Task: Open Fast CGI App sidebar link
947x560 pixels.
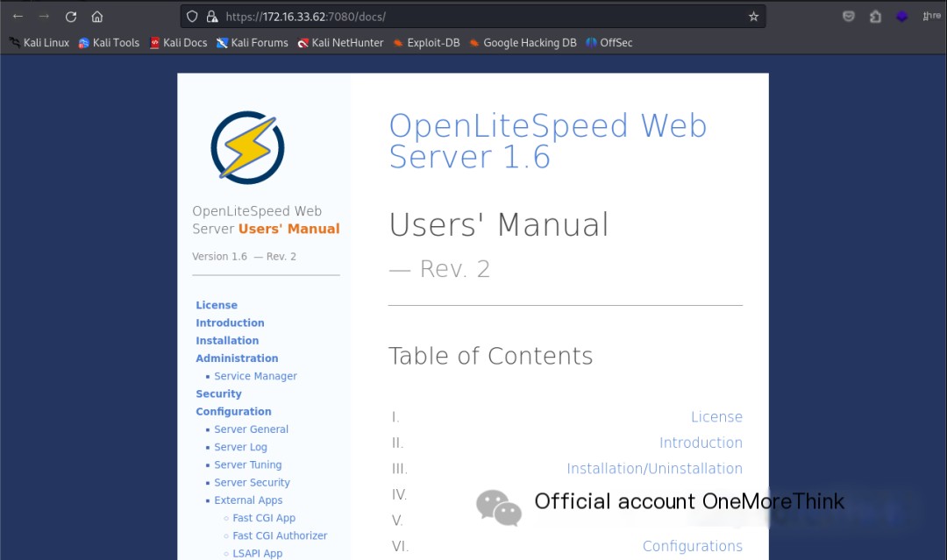Action: tap(264, 518)
